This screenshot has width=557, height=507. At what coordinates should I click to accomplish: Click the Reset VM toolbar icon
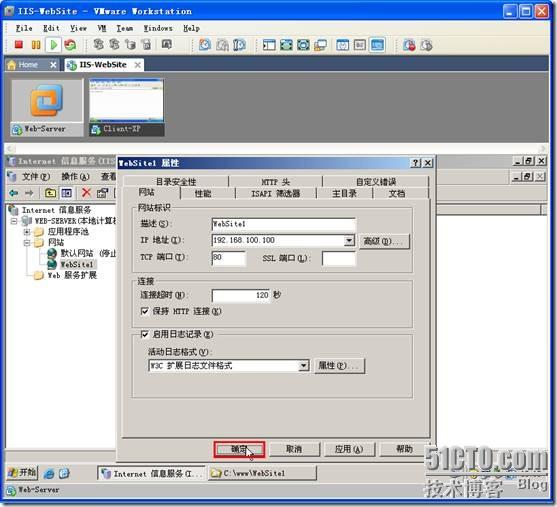(70, 45)
